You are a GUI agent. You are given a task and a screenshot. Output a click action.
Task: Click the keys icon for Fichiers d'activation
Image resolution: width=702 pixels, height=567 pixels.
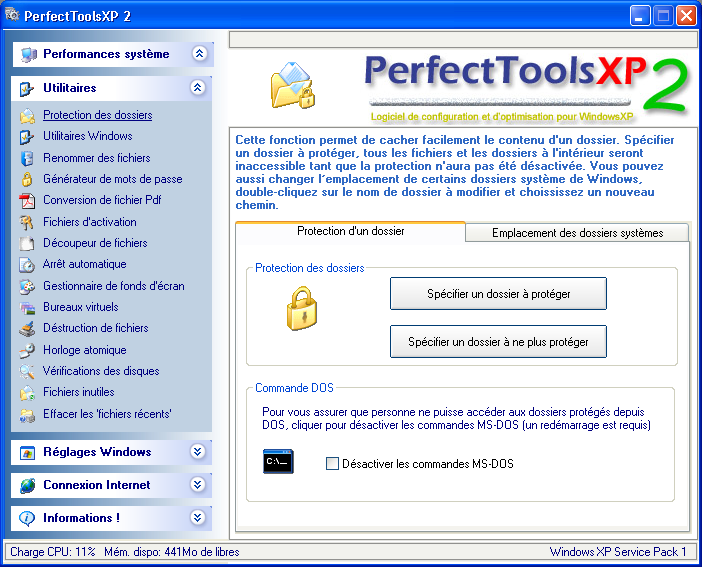click(27, 222)
